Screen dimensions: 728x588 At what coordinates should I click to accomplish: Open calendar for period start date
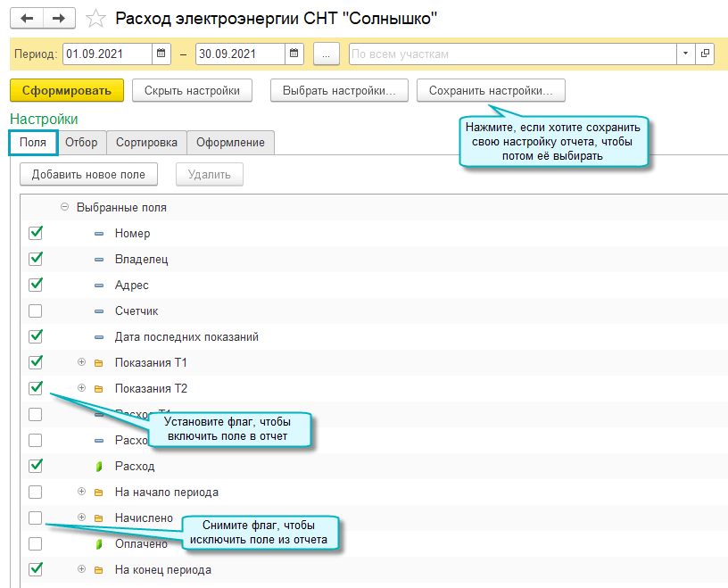(161, 54)
